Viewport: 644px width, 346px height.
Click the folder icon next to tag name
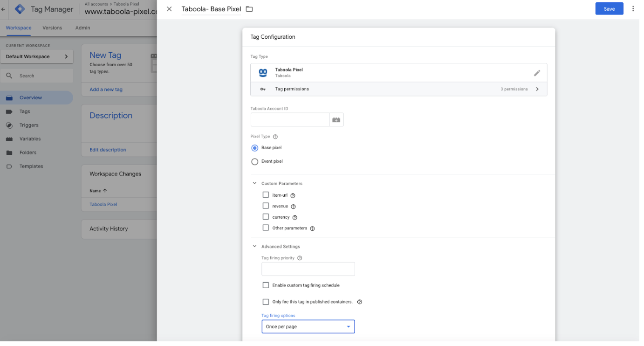[x=249, y=9]
